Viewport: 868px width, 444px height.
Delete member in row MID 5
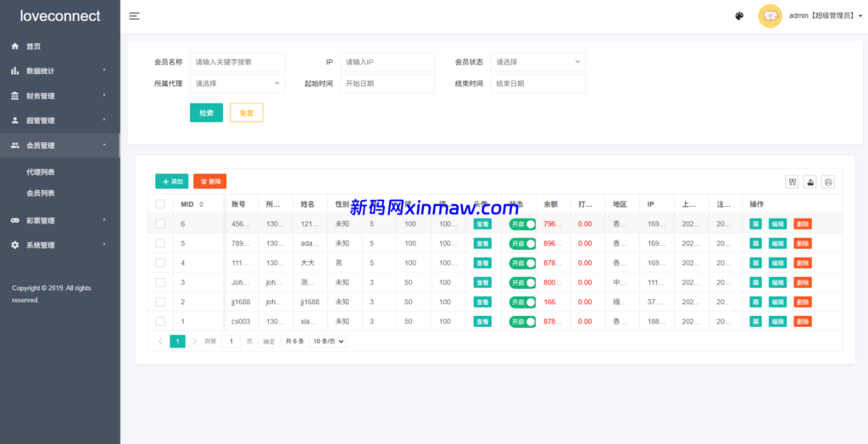pos(803,243)
